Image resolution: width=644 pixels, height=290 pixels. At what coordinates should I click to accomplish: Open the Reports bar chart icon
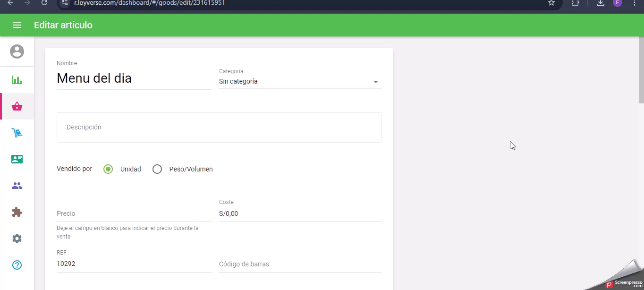[x=17, y=80]
